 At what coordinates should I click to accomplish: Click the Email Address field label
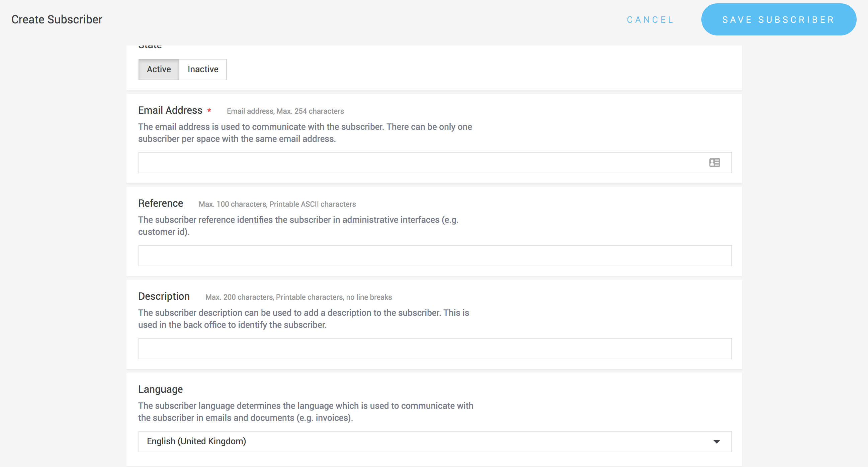coord(170,110)
